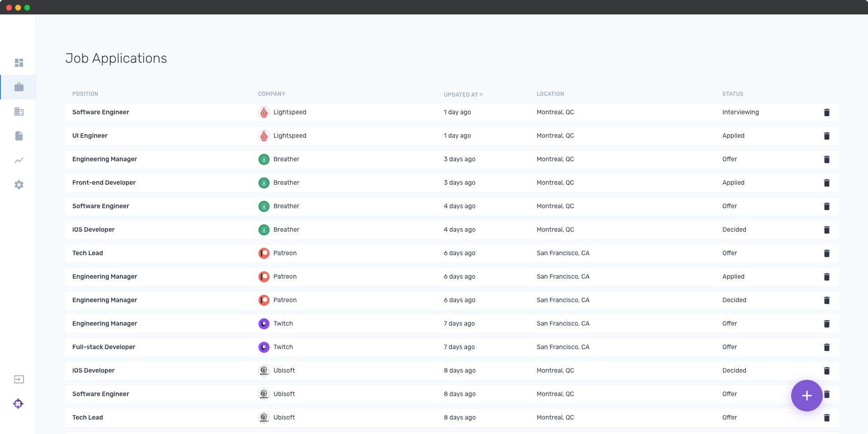The image size is (868, 434).
Task: Sort by the Status column header
Action: pos(733,94)
